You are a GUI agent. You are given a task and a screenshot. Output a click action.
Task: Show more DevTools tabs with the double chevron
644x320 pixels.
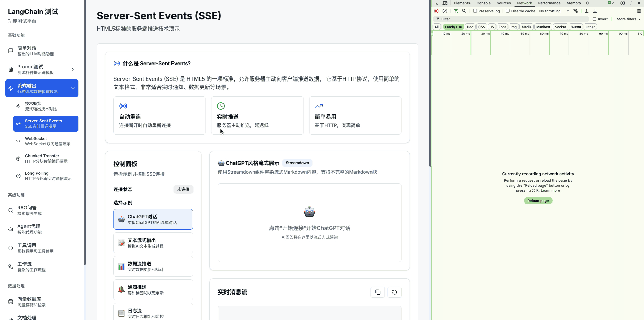587,3
